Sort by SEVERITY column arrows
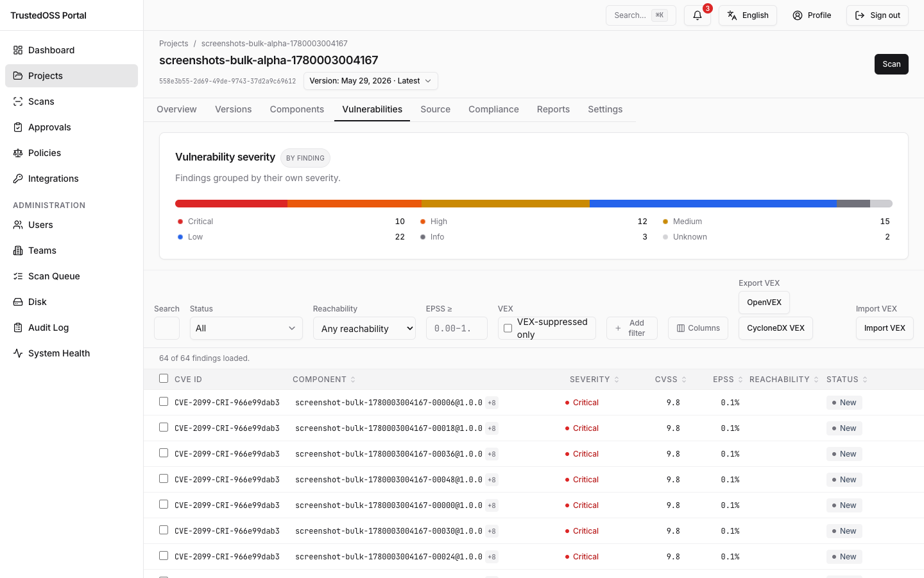The image size is (924, 578). coord(617,380)
